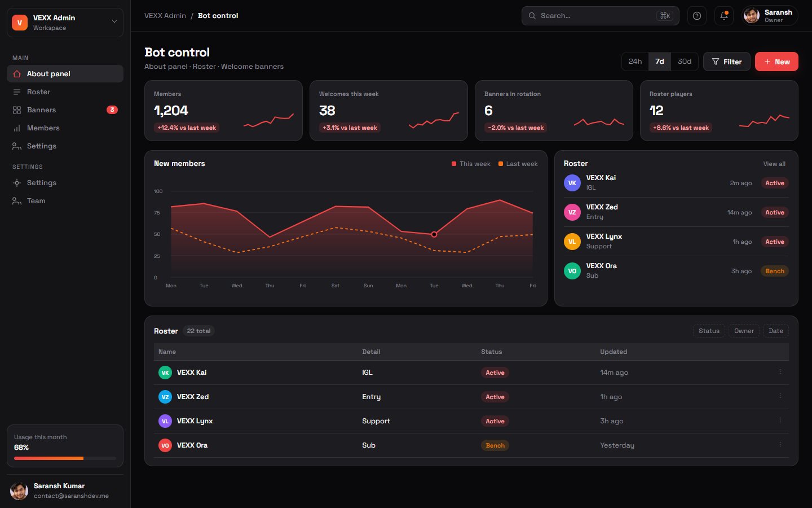Click the Usage this month progress bar
This screenshot has height=508, width=812.
tap(65, 458)
